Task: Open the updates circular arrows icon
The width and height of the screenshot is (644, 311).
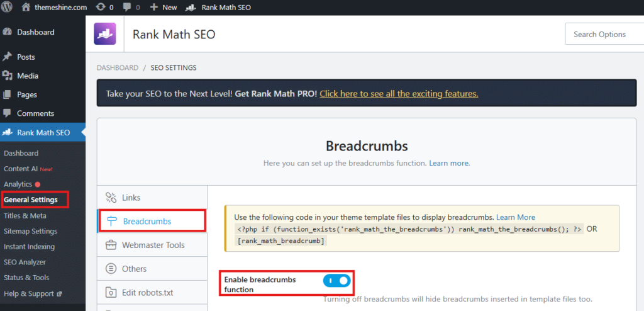Action: (100, 8)
